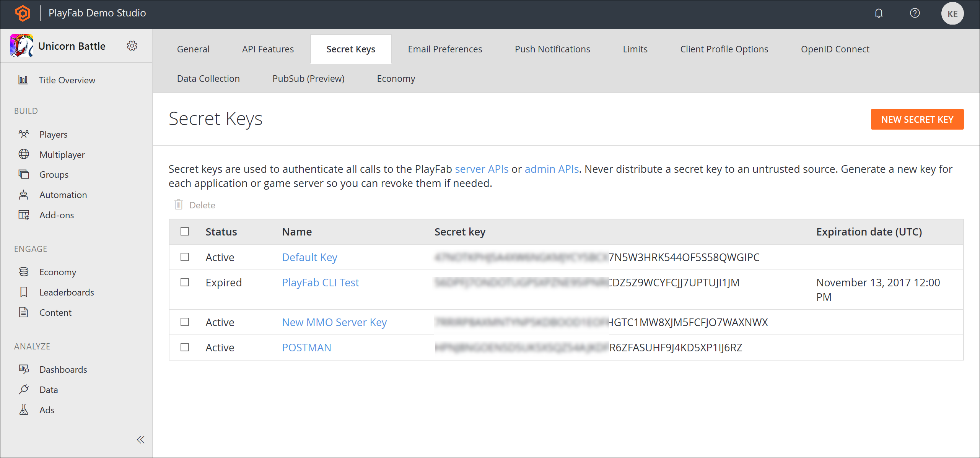Select the Secret Keys tab

pos(351,49)
